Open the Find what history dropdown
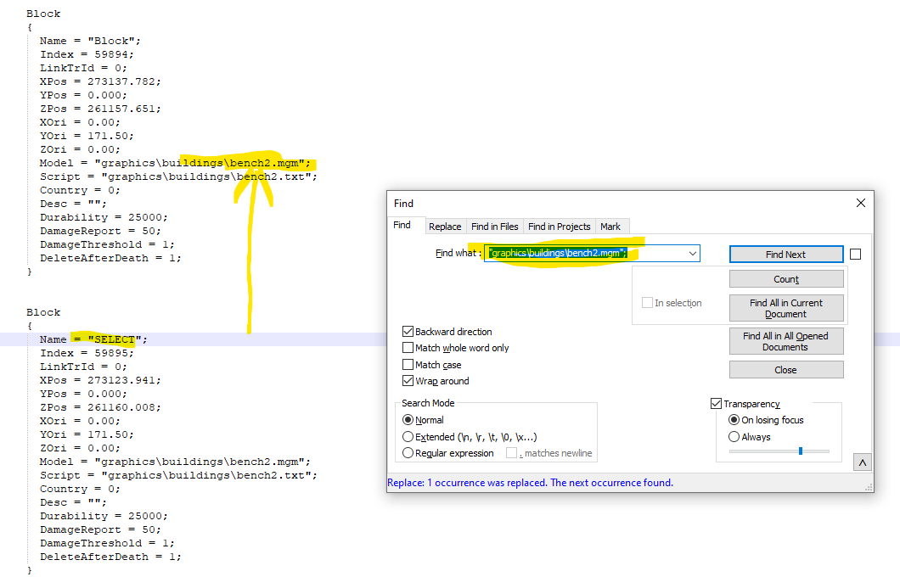The height and width of the screenshot is (588, 900). pos(693,254)
